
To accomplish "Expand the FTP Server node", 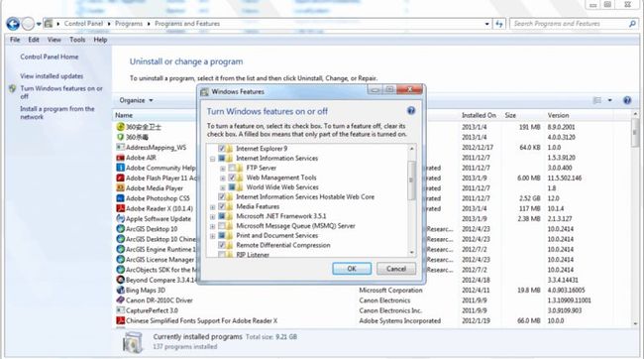I will coord(223,169).
